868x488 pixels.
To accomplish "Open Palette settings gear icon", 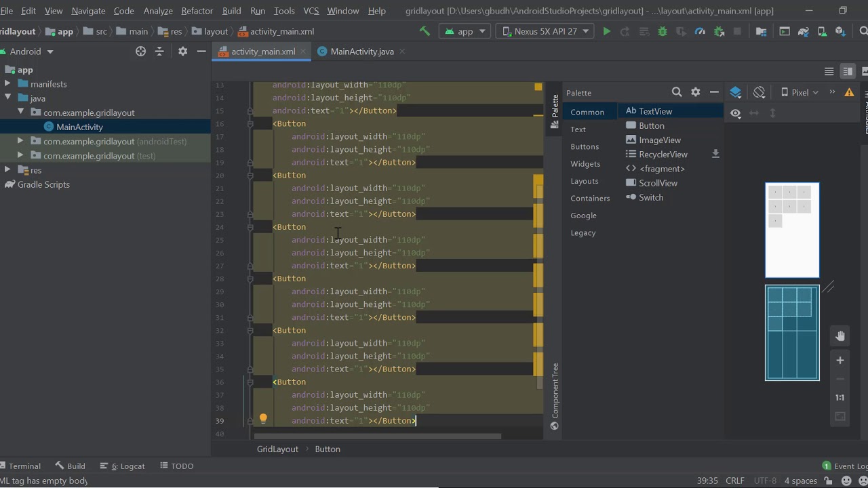I will click(x=696, y=92).
